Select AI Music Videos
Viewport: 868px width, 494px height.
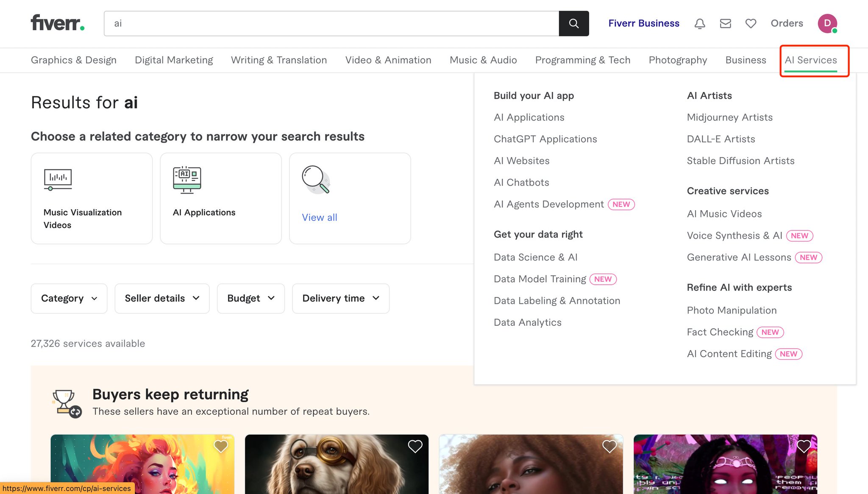pyautogui.click(x=724, y=214)
